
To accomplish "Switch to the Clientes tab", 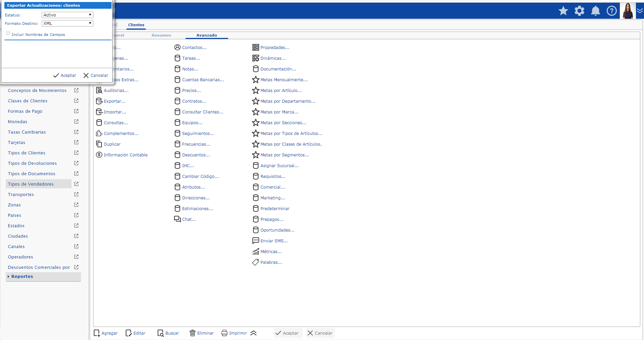I will tap(136, 25).
